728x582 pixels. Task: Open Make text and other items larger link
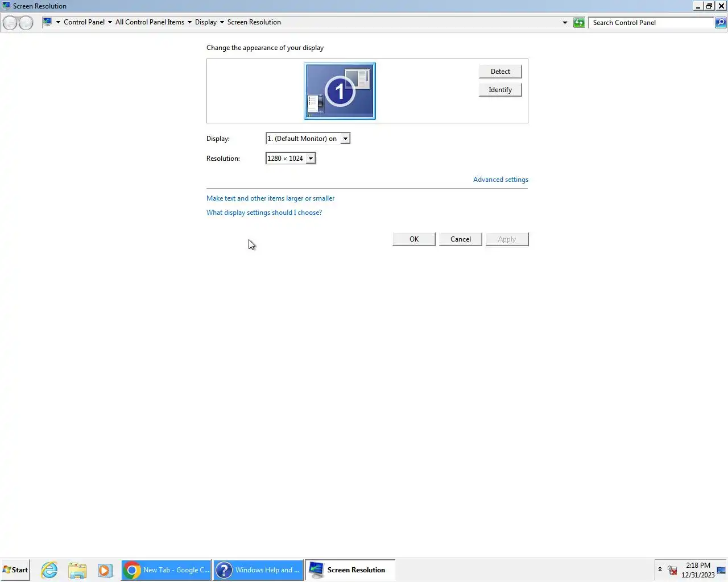pyautogui.click(x=270, y=198)
